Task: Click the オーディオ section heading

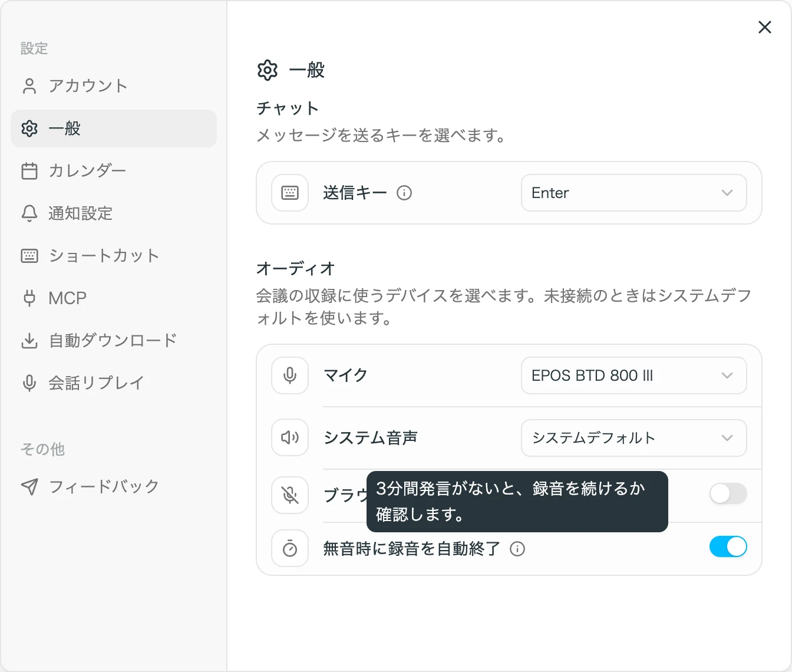Action: [x=296, y=269]
